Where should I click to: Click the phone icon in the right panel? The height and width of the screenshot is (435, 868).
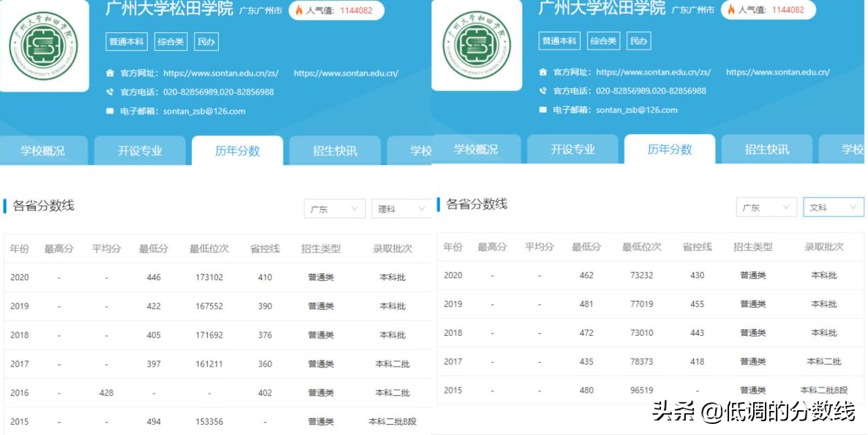543,90
